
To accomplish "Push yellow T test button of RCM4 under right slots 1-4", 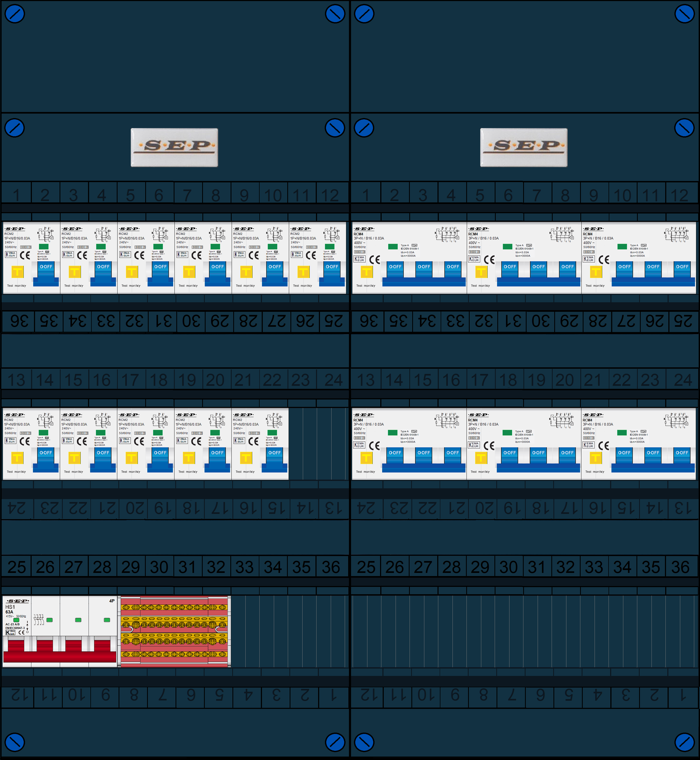I will (x=367, y=271).
